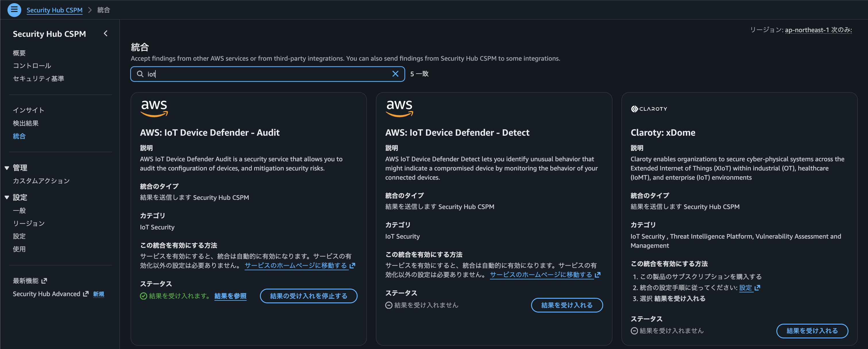
Task: Click the Claroty logo on xDome card
Action: (x=649, y=109)
